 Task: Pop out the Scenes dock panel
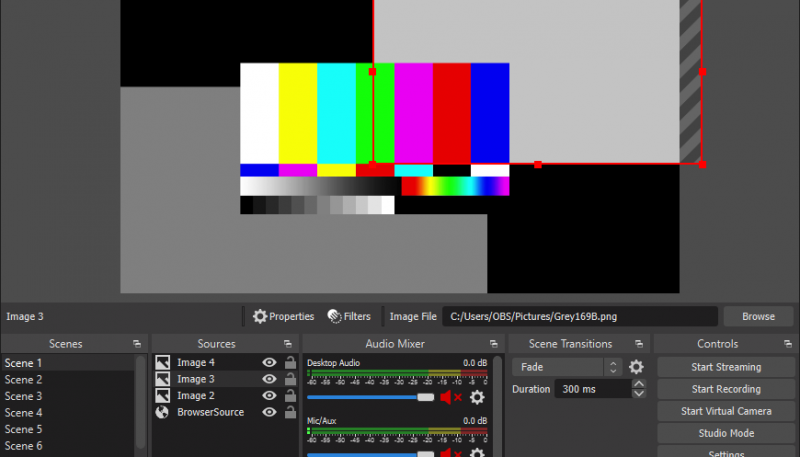137,344
